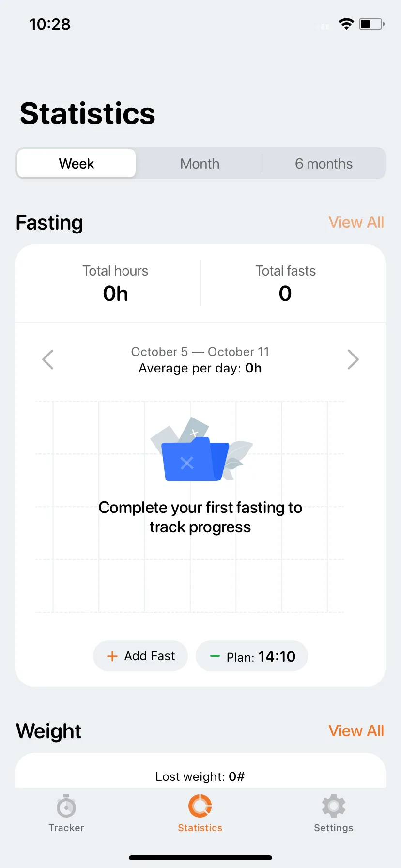Go to previous week with left chevron
The image size is (401, 868).
(47, 359)
